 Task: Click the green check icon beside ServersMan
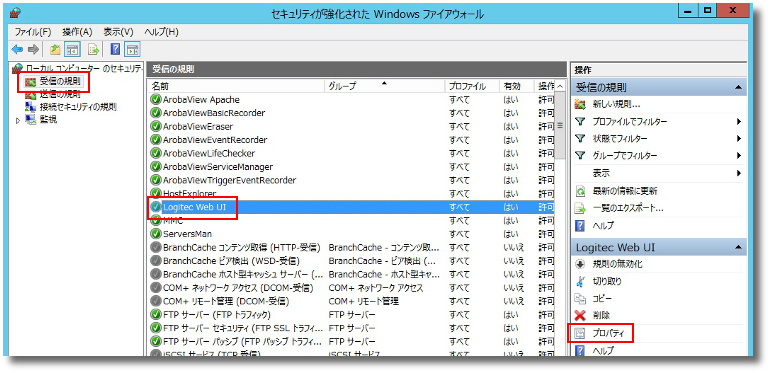(x=156, y=234)
